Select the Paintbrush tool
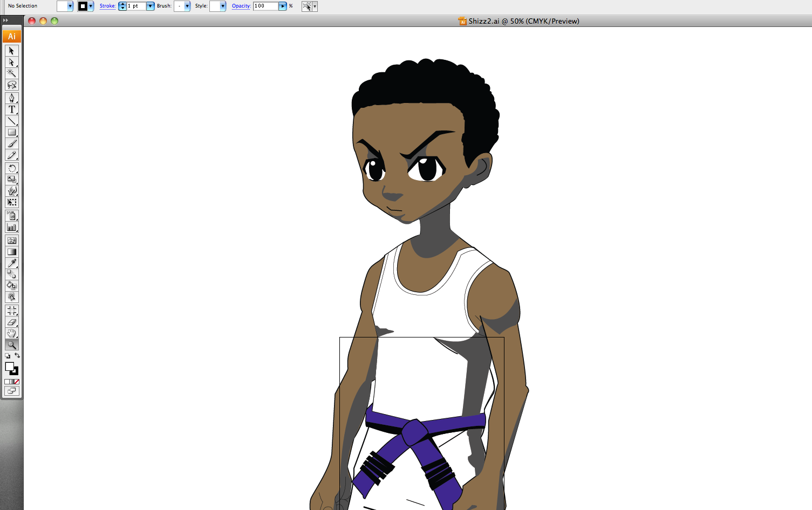Viewport: 812px width, 510px height. [12, 144]
